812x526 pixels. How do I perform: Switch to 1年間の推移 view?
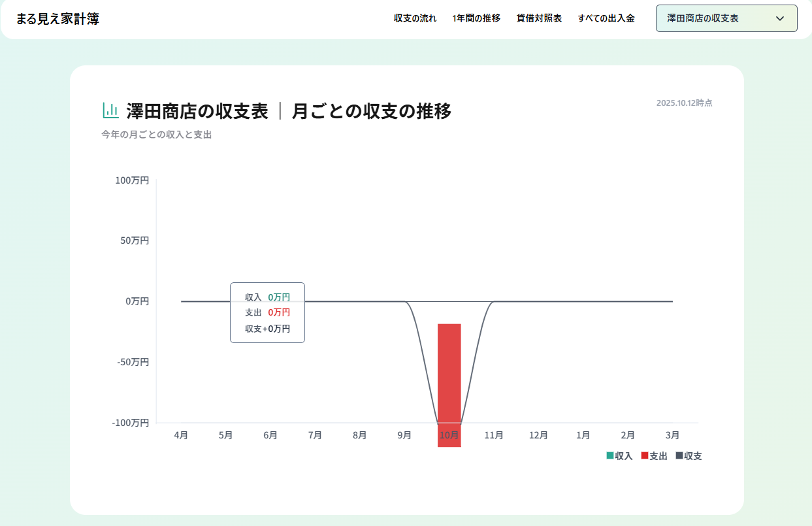476,18
